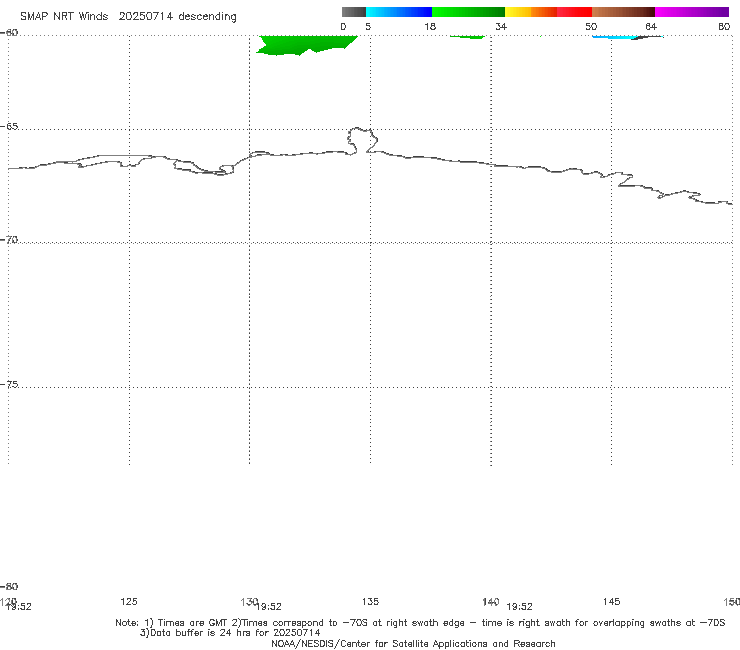Click the green 18-34 segment of the color bar
Image resolution: width=740 pixels, height=650 pixels.
pos(469,12)
